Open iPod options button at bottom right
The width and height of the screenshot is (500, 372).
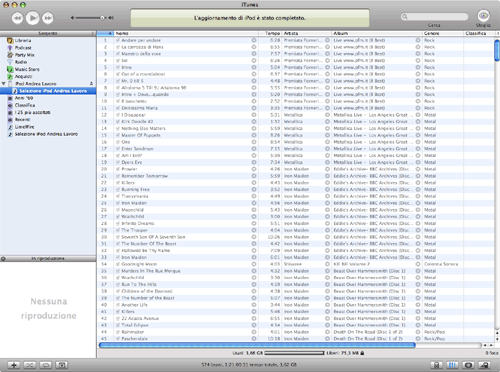tap(436, 365)
